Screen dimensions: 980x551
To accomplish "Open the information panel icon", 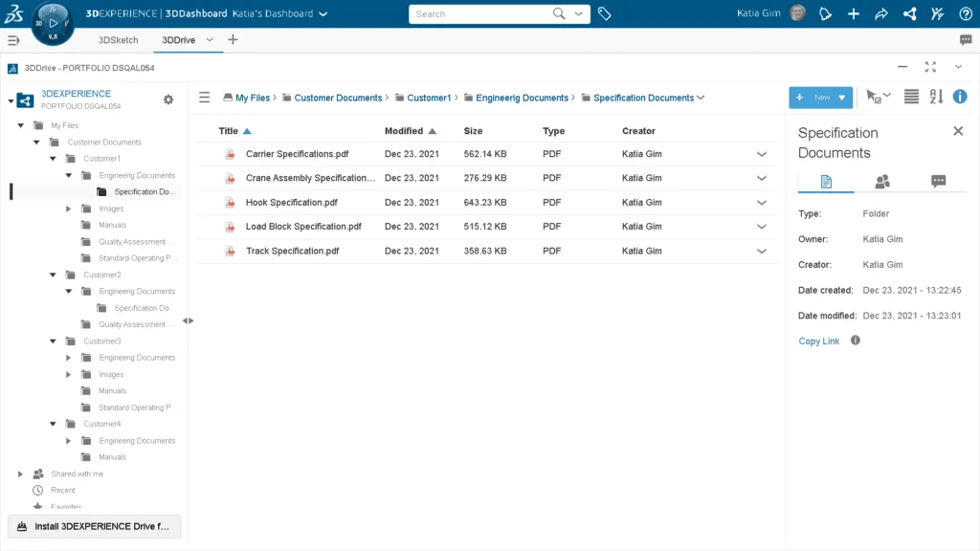I will pos(959,97).
